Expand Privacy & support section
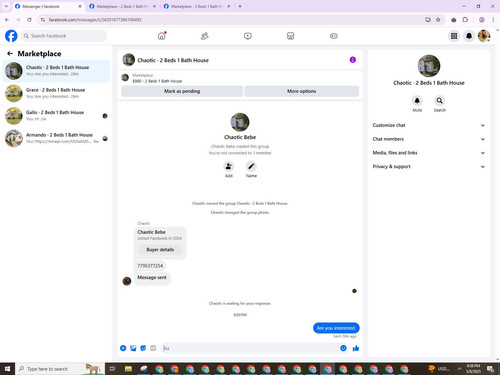 point(428,166)
